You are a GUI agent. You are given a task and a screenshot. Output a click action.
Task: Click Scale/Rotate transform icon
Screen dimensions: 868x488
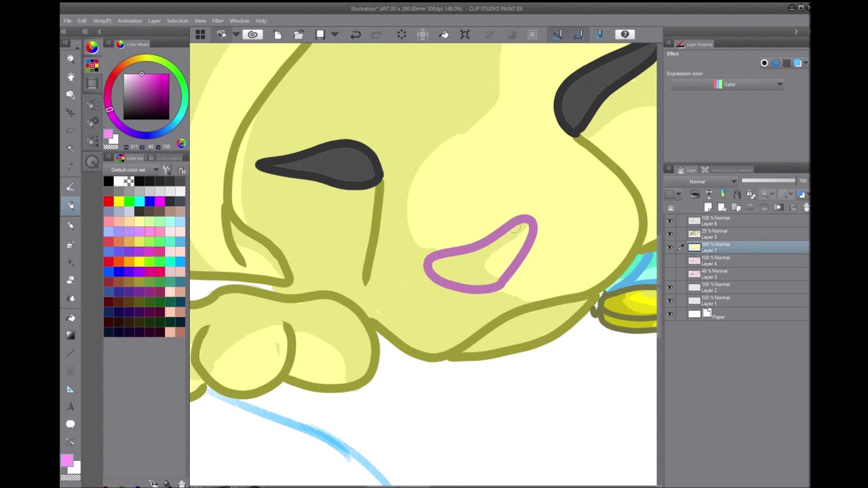tap(465, 35)
